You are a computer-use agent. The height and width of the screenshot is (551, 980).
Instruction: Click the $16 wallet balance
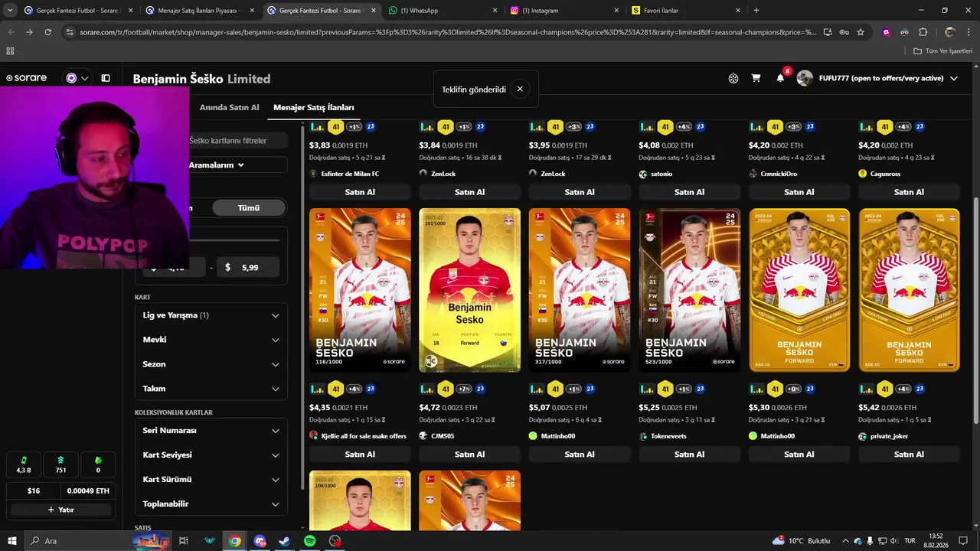pos(34,491)
